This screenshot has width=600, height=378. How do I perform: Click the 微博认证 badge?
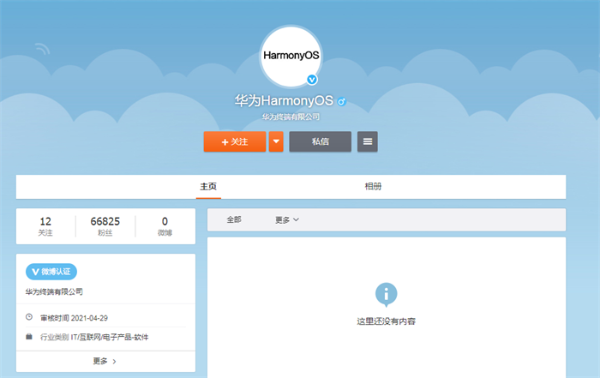51,272
